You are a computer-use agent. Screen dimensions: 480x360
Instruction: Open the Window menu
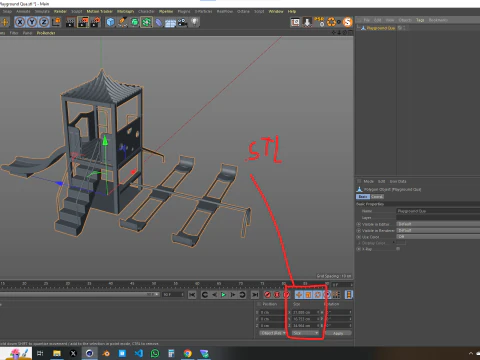pyautogui.click(x=276, y=11)
